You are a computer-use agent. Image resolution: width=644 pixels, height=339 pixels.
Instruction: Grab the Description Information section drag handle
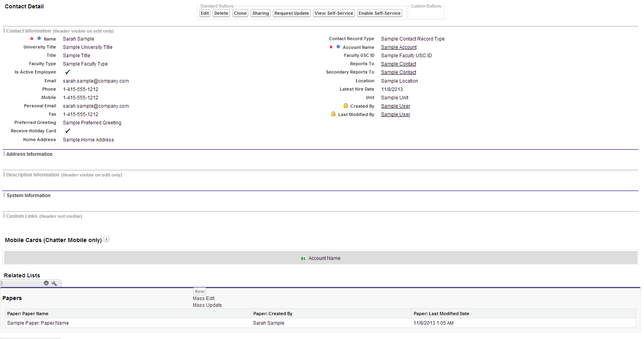(4, 174)
